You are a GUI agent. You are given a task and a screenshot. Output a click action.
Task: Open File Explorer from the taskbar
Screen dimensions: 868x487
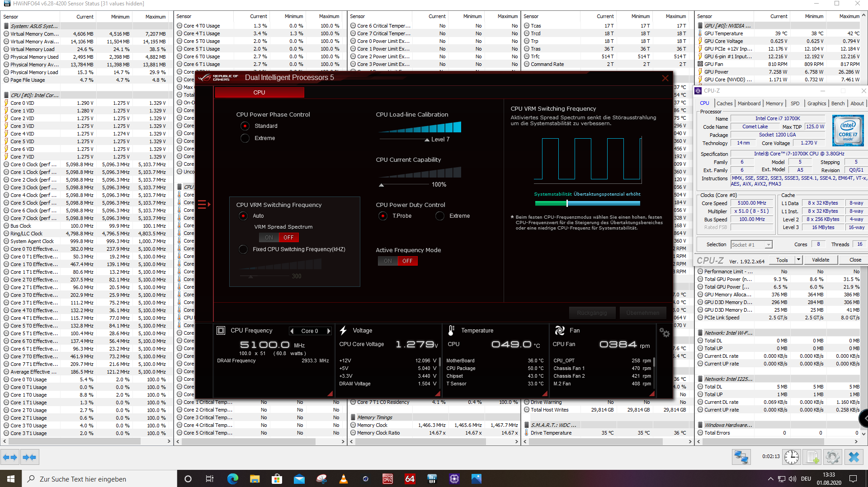[255, 479]
